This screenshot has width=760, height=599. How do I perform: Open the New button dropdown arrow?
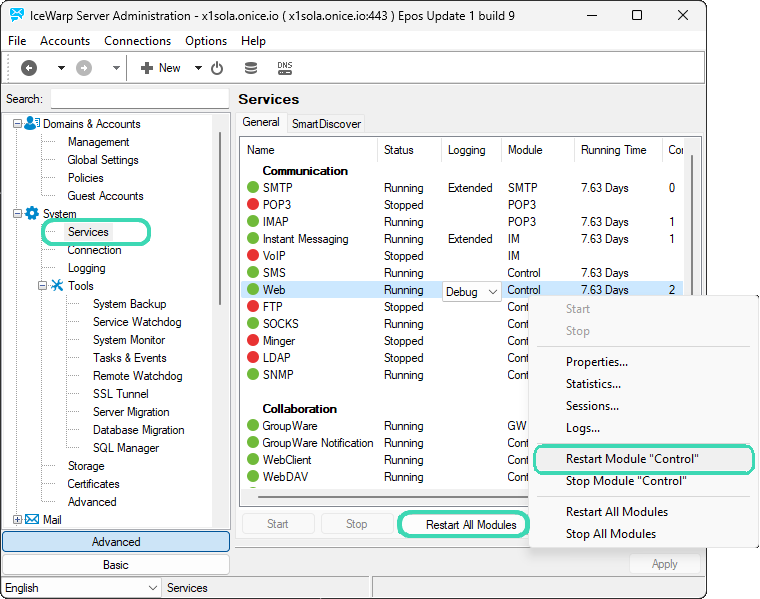198,68
